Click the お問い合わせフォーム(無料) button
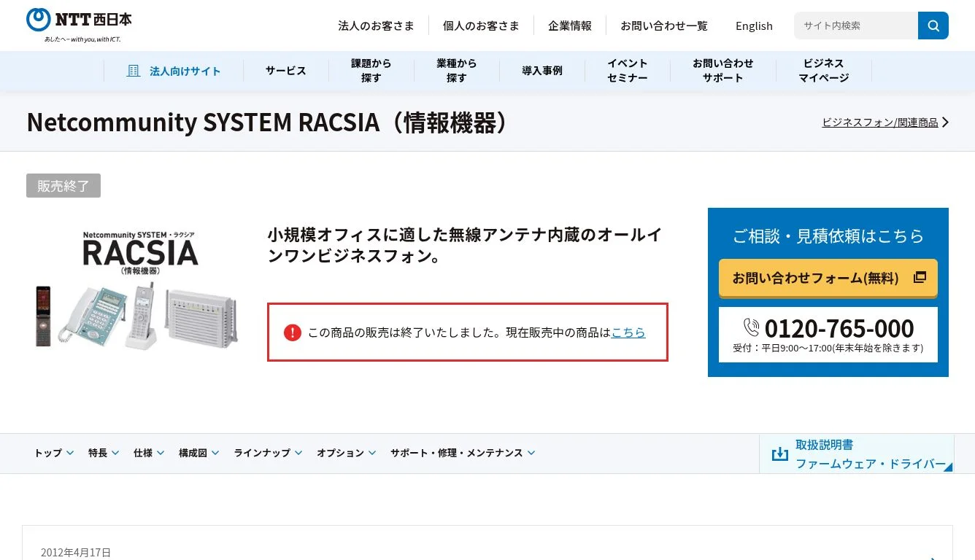This screenshot has width=975, height=560. [828, 278]
